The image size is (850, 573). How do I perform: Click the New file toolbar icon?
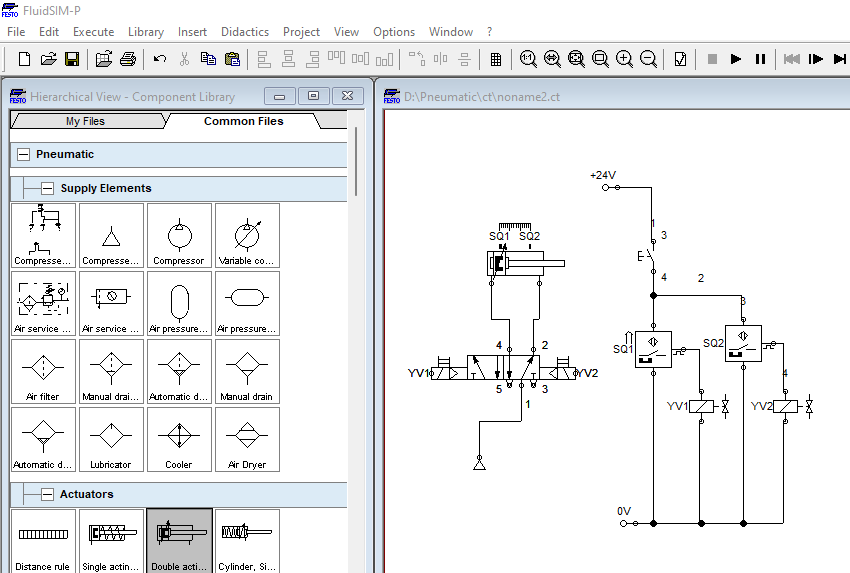point(24,59)
